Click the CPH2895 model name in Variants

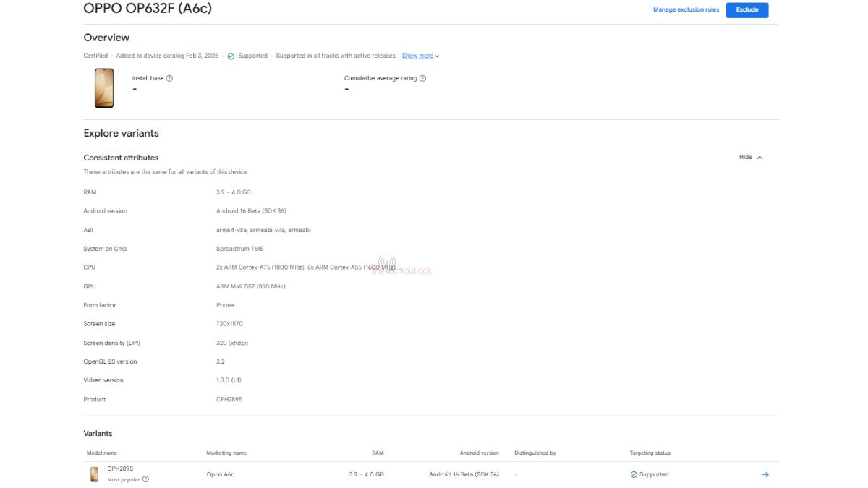(x=121, y=469)
